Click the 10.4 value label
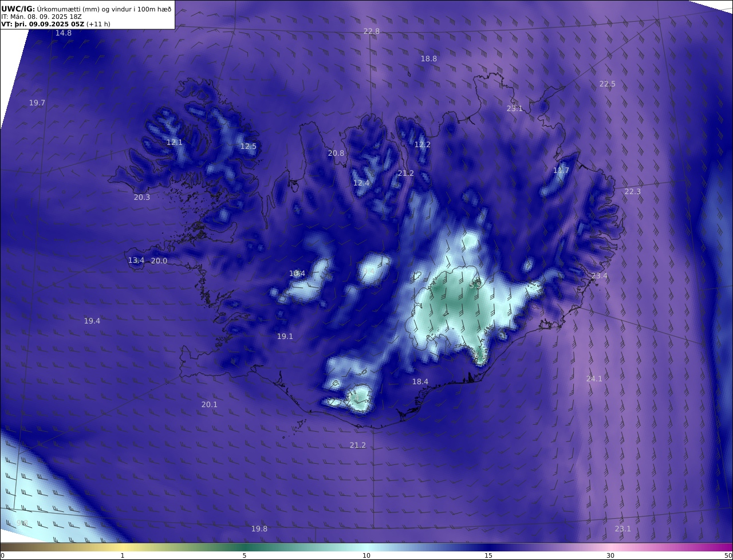This screenshot has width=733, height=560. (x=297, y=274)
